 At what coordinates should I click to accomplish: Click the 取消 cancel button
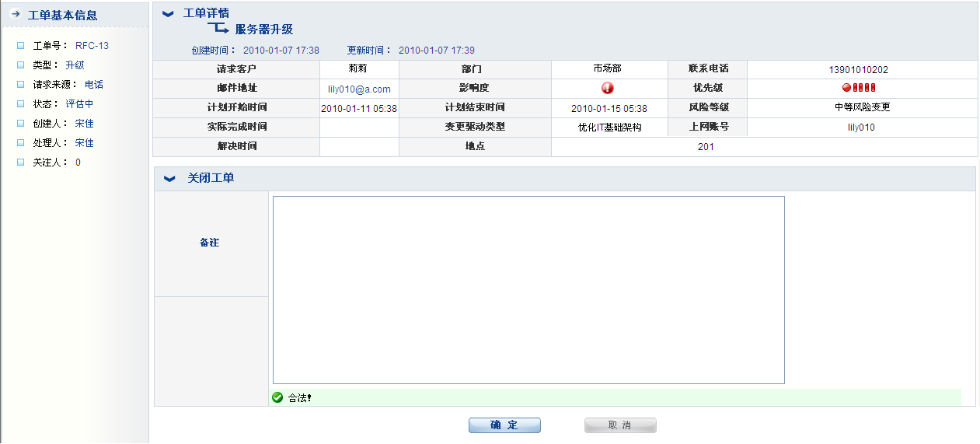[x=620, y=425]
